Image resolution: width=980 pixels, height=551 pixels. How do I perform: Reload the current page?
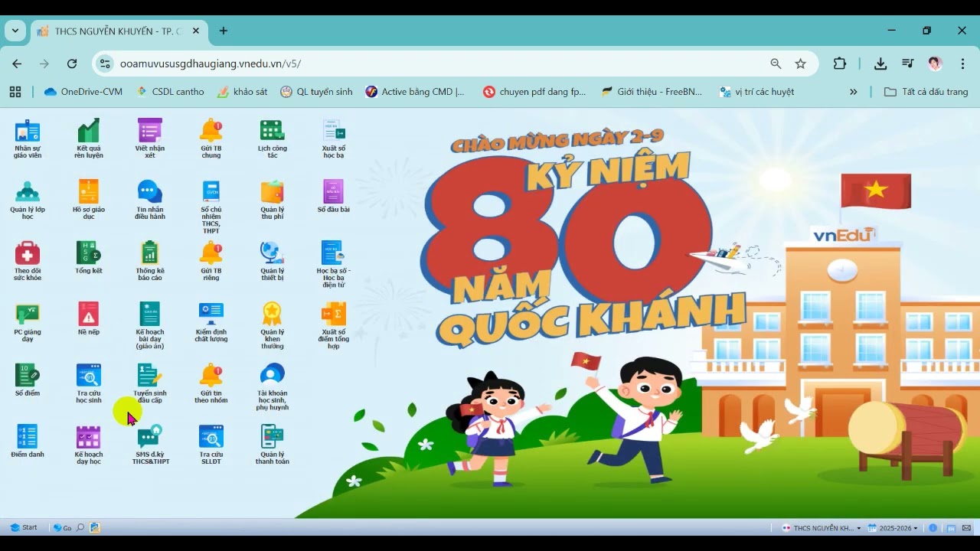[72, 64]
